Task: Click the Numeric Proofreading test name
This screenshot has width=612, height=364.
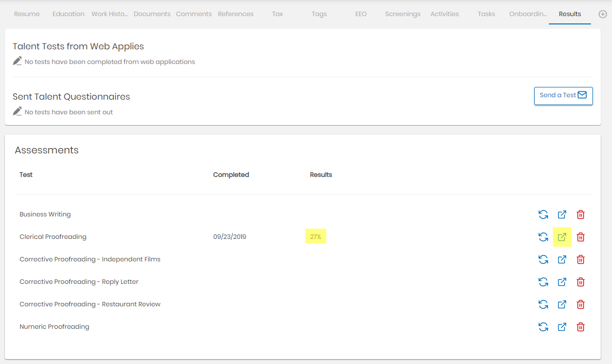Action: tap(54, 327)
